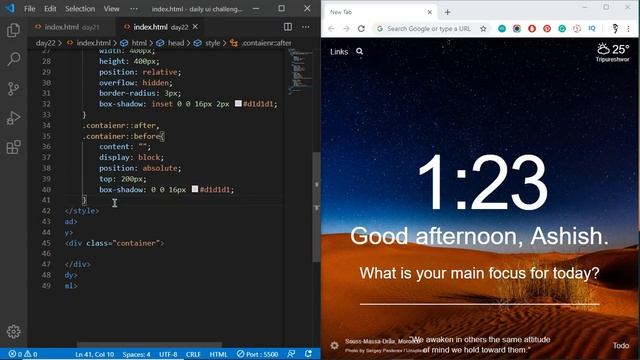Click CRLF end of line setting
Viewport: 640px width, 360px height.
(x=193, y=354)
